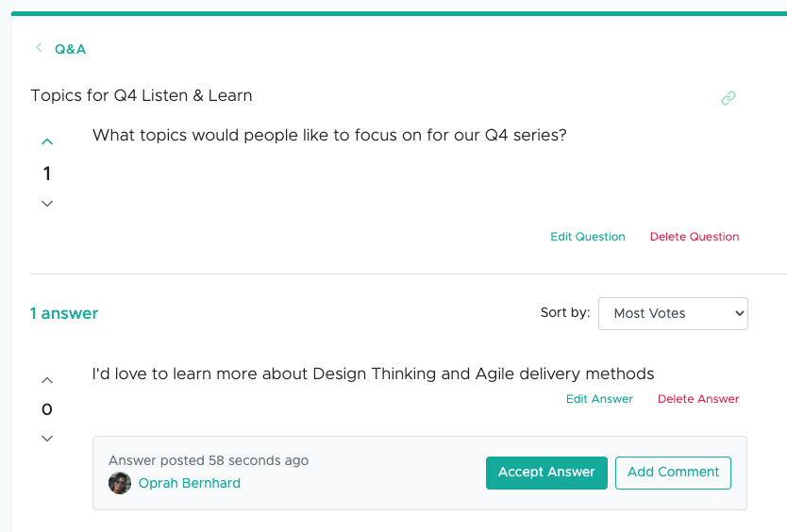This screenshot has height=532, width=787.
Task: Click Edit Answer link
Action: coord(599,399)
